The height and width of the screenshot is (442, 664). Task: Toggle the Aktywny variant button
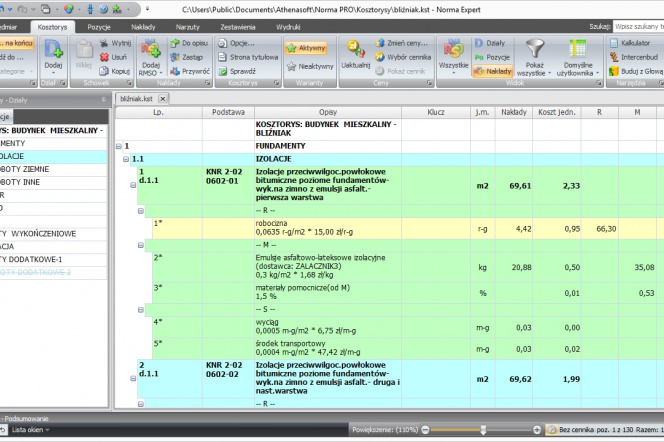(x=305, y=47)
